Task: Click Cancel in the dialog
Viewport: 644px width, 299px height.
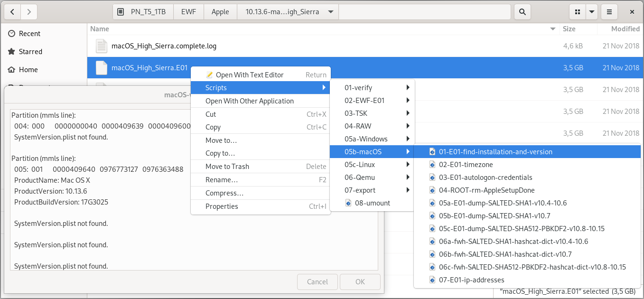Action: 317,282
